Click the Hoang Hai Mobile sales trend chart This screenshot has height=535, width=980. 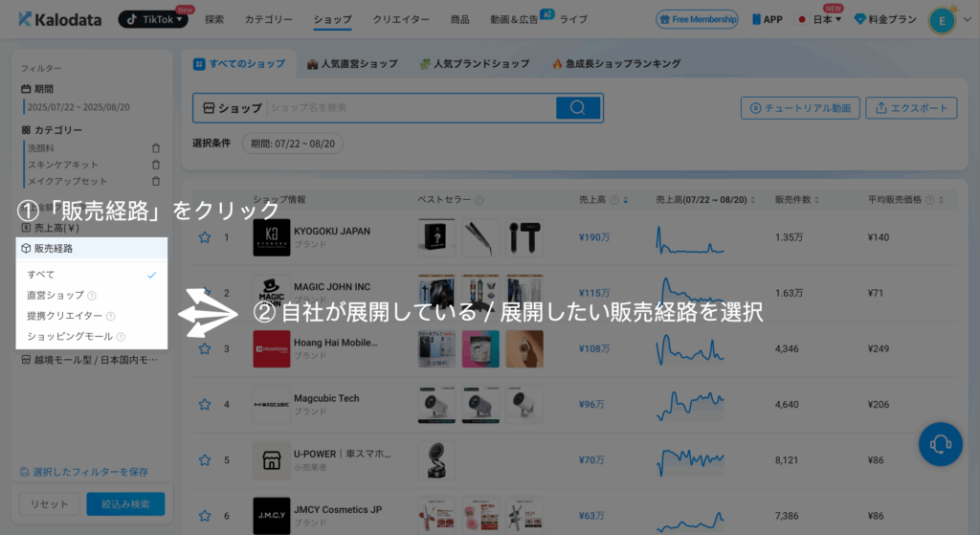tap(690, 348)
